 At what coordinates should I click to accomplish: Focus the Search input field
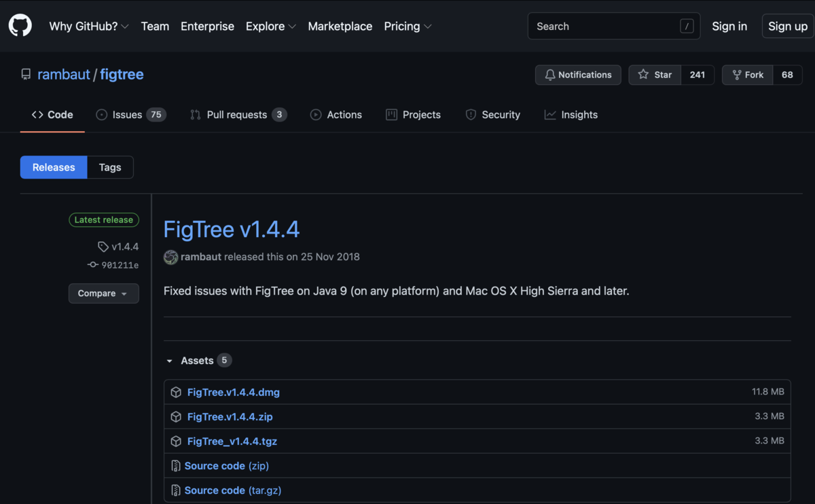[x=614, y=26]
